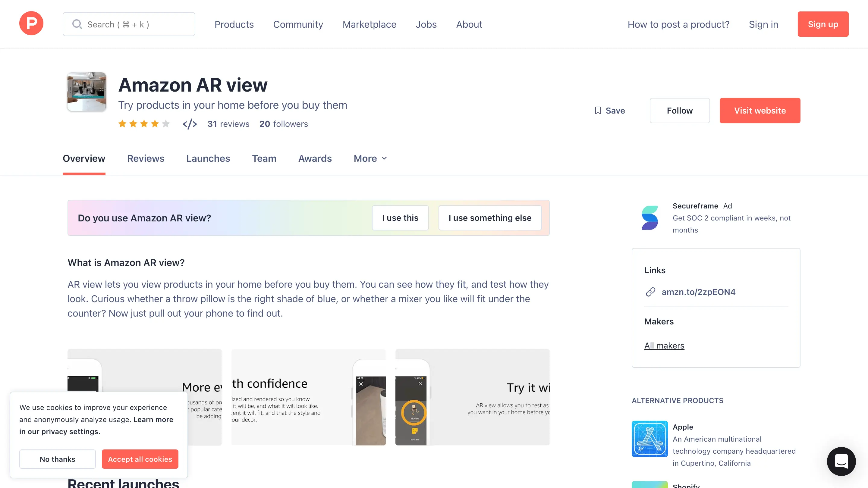Viewport: 868px width, 488px height.
Task: Open the Community menu
Action: pyautogui.click(x=298, y=24)
